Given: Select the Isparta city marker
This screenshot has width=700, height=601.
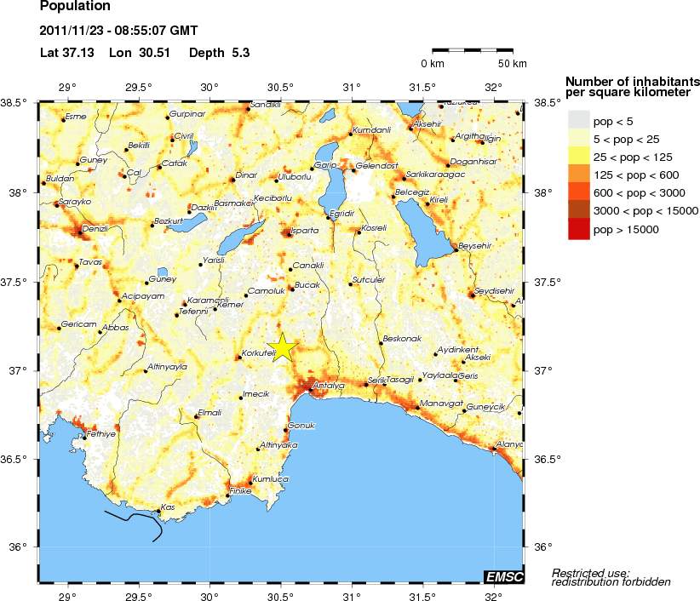Looking at the screenshot, I should pyautogui.click(x=287, y=232).
